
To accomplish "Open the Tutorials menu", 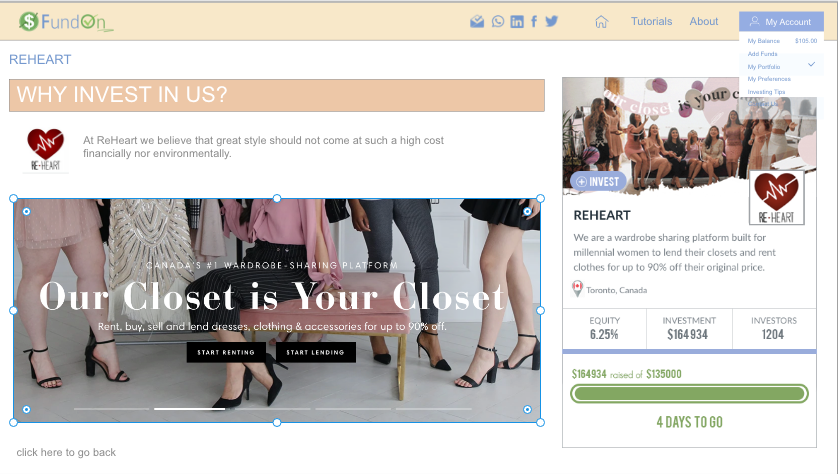I will (x=651, y=21).
